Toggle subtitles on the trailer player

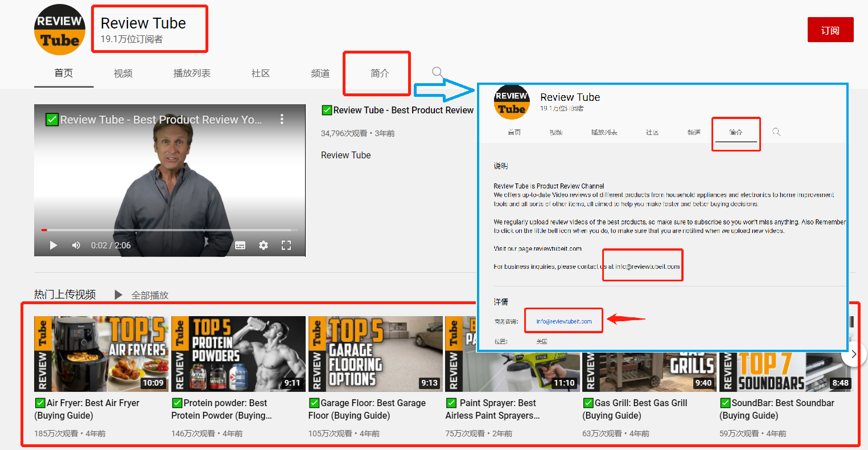click(x=240, y=245)
